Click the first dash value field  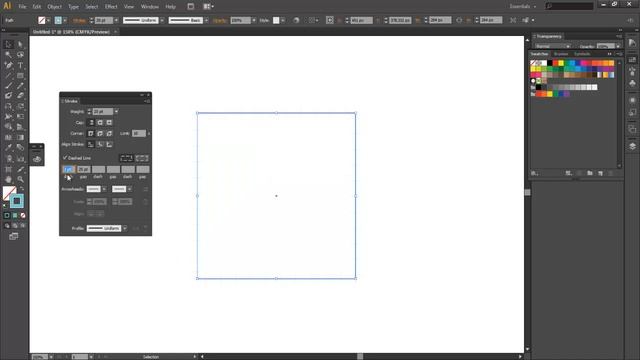tap(68, 169)
